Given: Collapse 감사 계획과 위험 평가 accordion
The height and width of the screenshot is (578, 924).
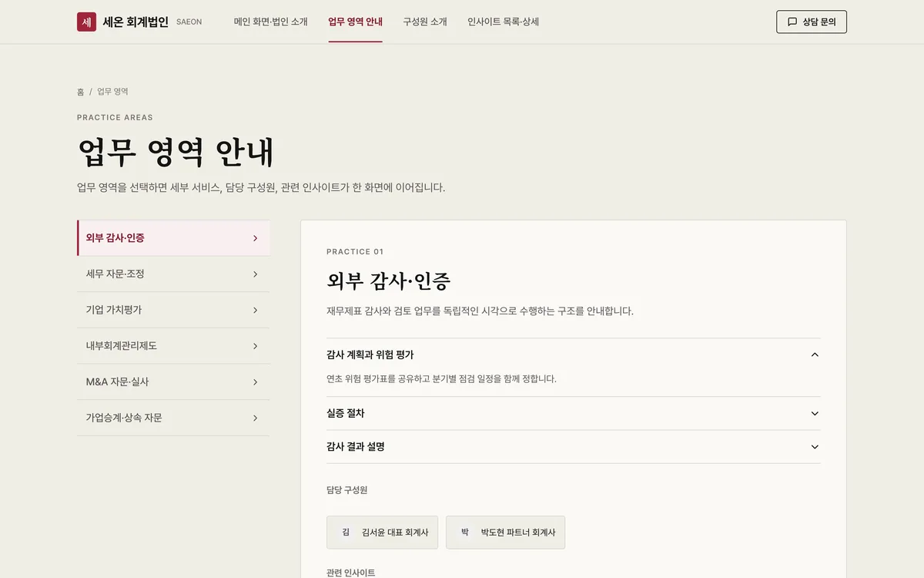Looking at the screenshot, I should [x=574, y=355].
